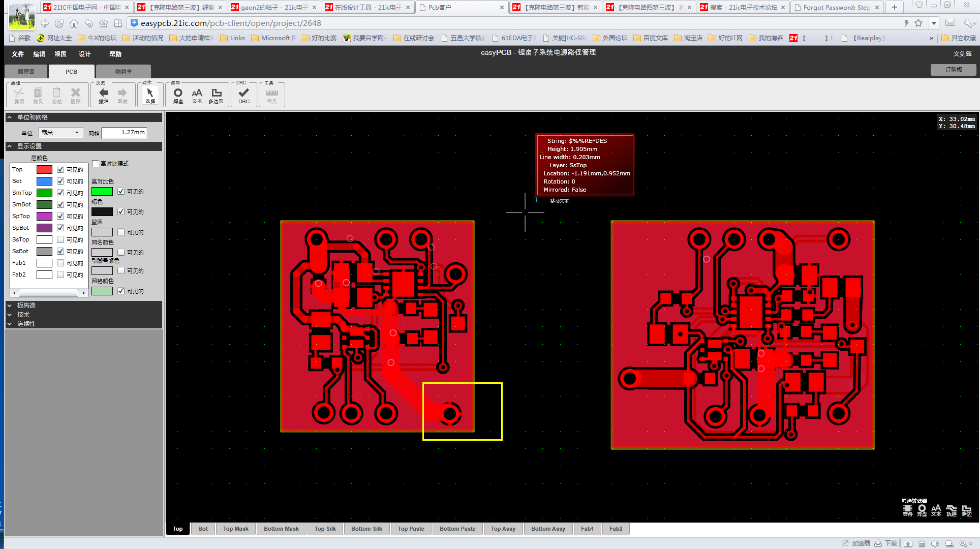Add text with the 文本 tool
This screenshot has width=980, height=549.
point(197,95)
